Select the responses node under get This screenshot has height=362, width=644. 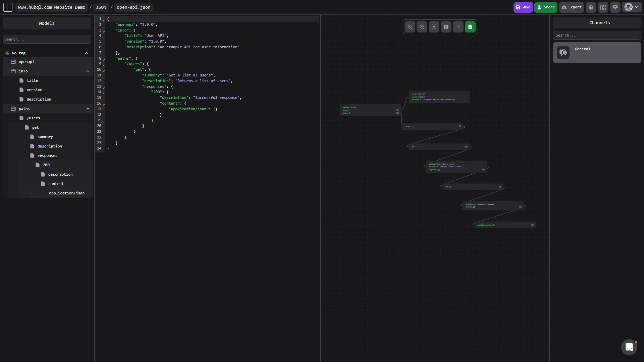(47, 155)
